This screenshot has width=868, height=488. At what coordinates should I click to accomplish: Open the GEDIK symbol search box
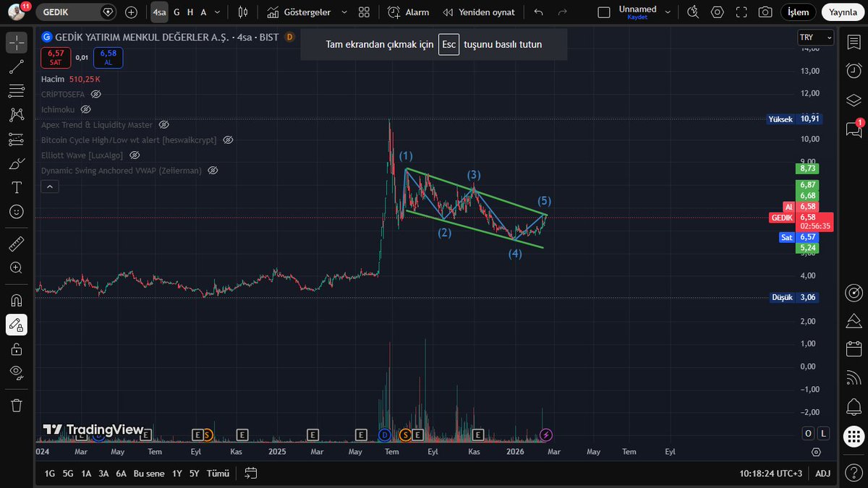coord(76,12)
